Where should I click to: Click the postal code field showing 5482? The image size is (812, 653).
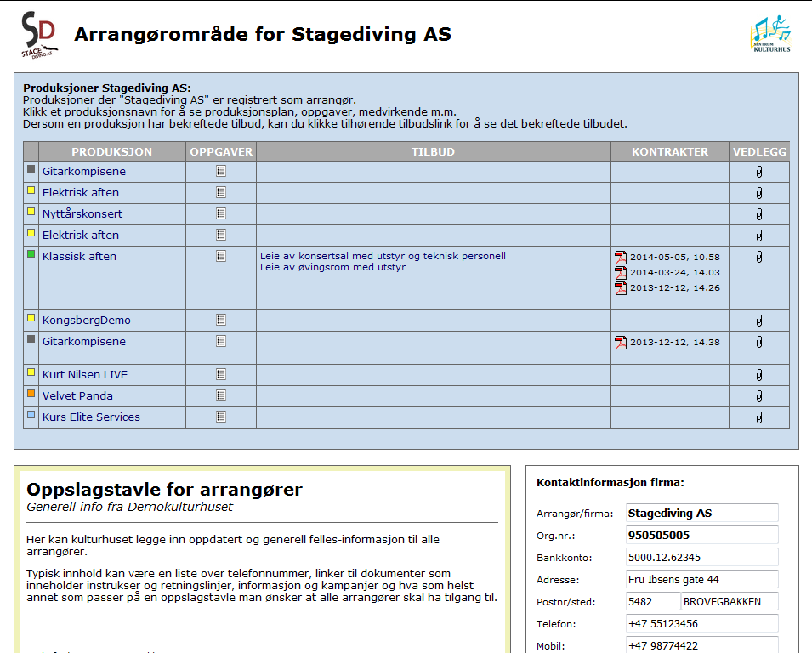click(x=653, y=602)
